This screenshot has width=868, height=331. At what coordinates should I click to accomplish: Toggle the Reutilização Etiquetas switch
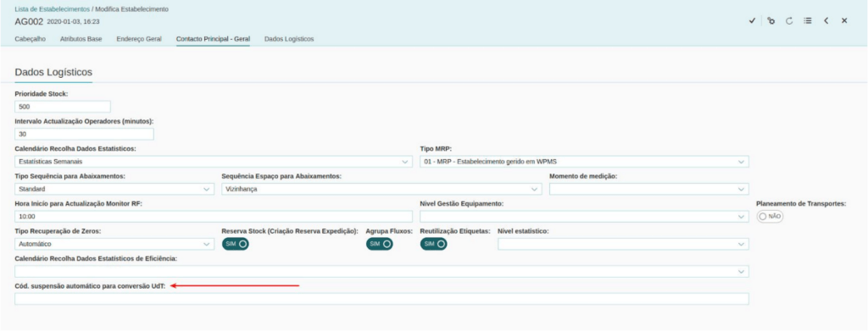coord(433,245)
